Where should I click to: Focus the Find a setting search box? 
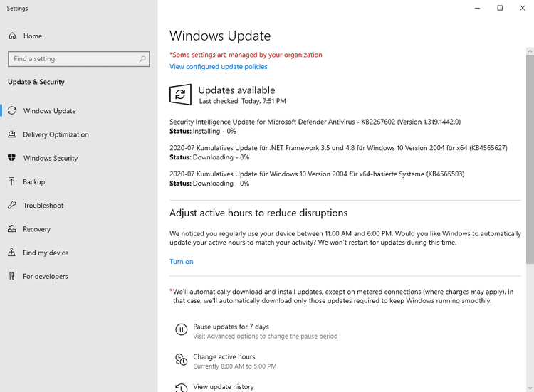tap(78, 59)
